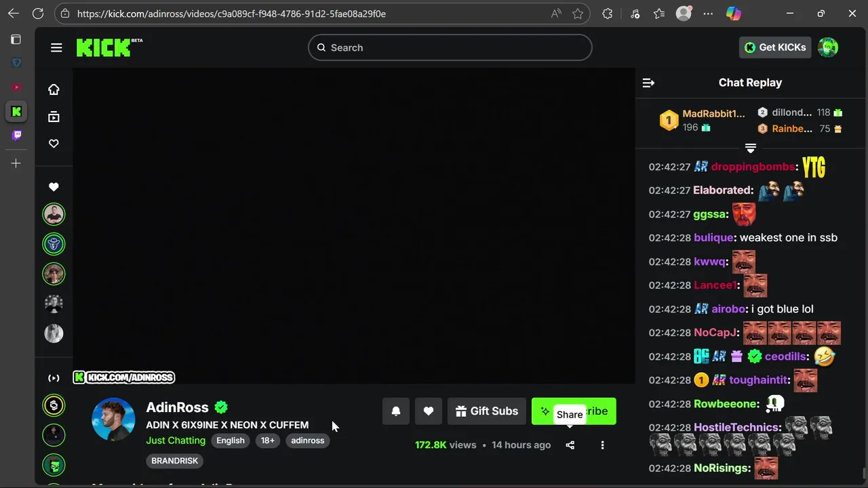868x488 pixels.
Task: Open Following heart icon in sidebar
Action: (54, 144)
